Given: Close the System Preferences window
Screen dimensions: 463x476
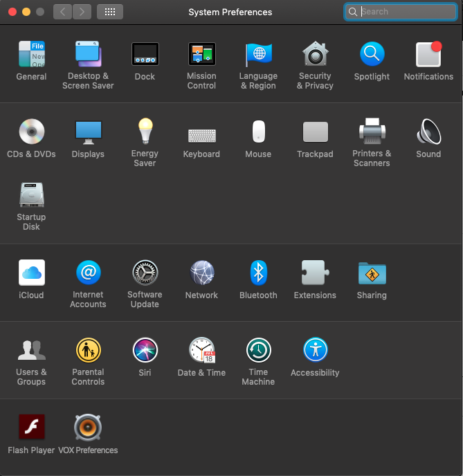Looking at the screenshot, I should click(12, 12).
